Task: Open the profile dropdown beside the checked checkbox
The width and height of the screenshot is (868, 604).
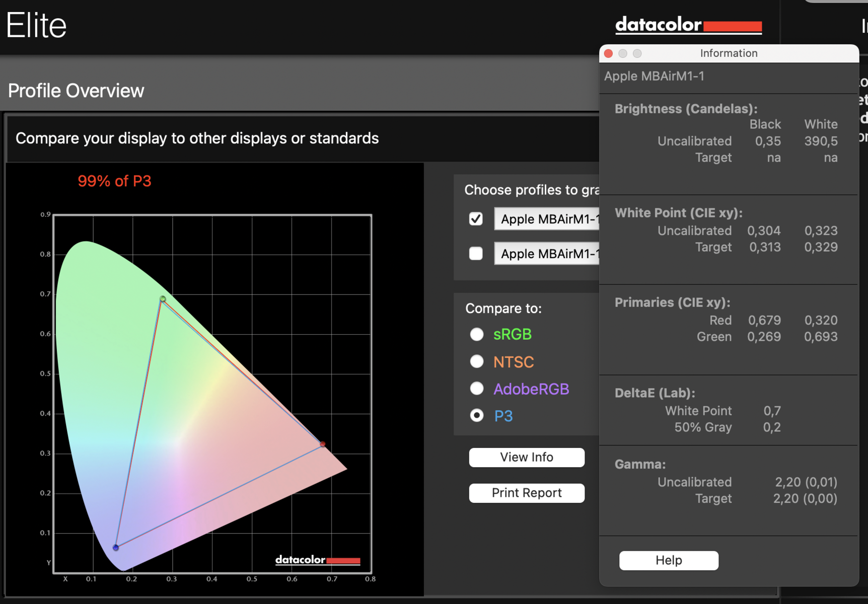Action: click(547, 219)
